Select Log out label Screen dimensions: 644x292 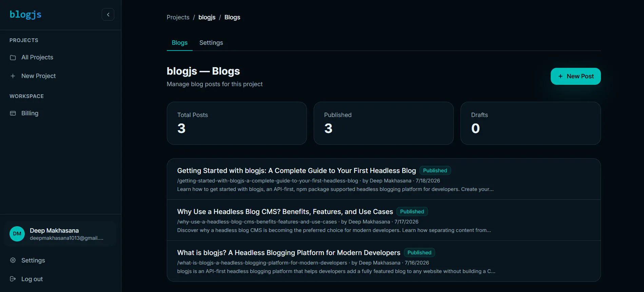pos(32,279)
